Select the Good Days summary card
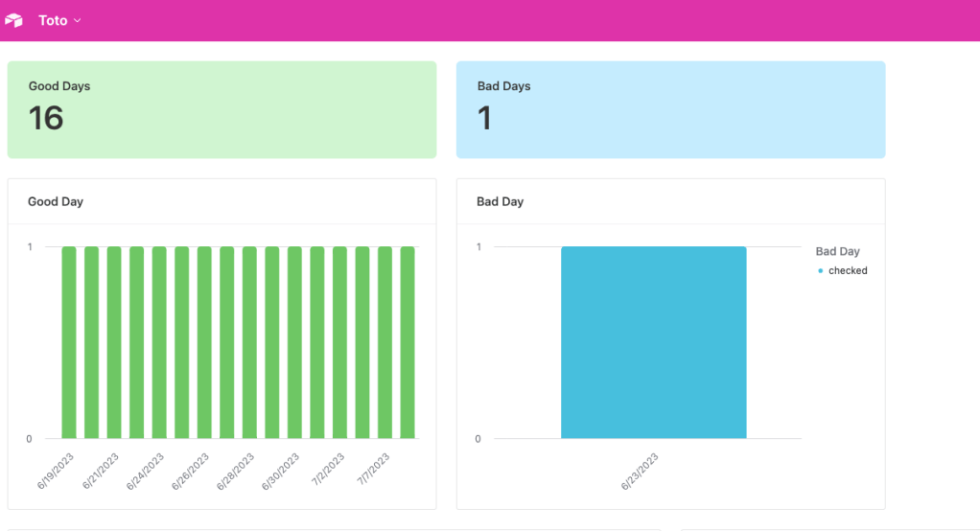The height and width of the screenshot is (531, 980). click(222, 109)
